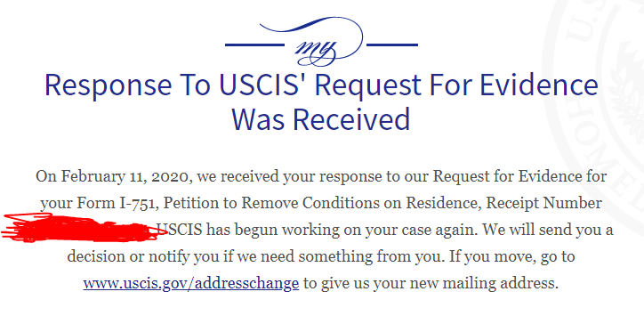Screen dimensions: 644x324
Task: Click the blue line left of logo
Action: 254,45
